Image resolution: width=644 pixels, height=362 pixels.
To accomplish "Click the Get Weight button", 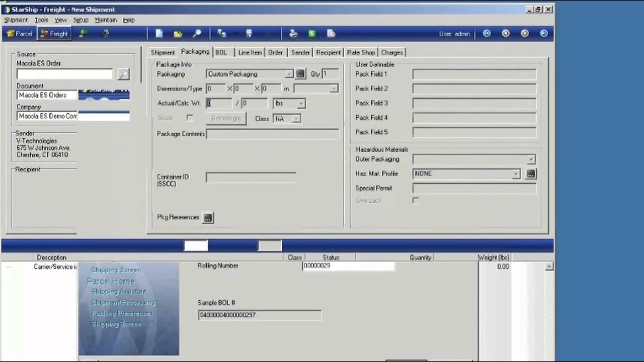I will (x=226, y=118).
